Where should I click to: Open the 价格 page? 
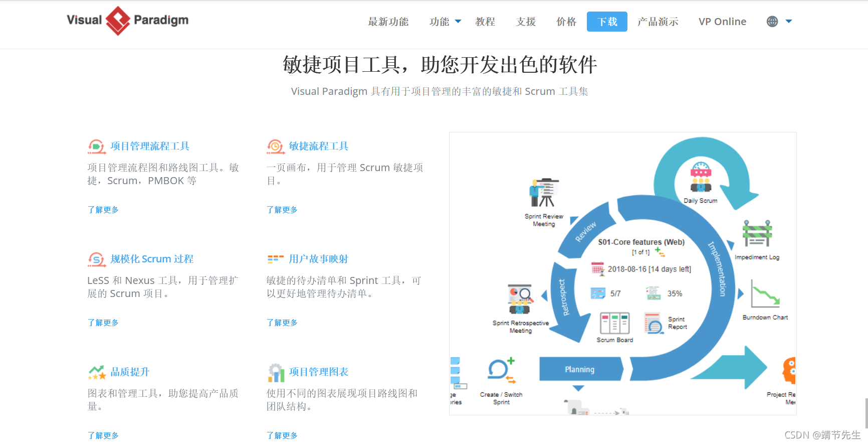point(566,22)
